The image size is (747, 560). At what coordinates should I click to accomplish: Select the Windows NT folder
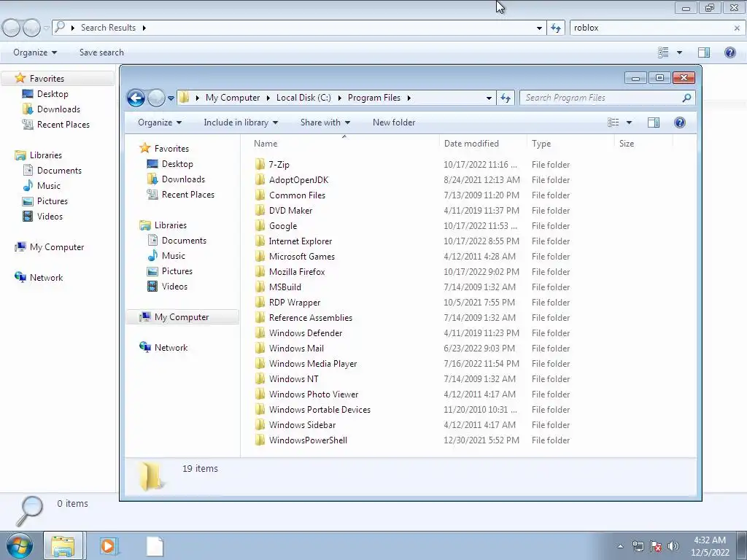[293, 379]
